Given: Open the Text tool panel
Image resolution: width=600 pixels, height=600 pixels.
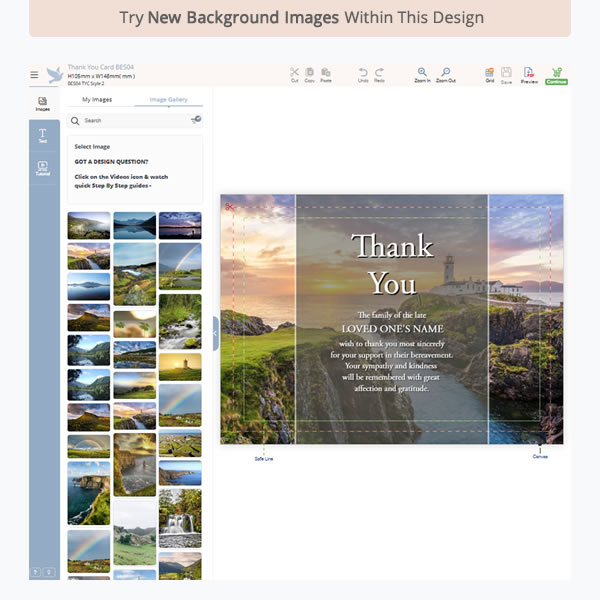Looking at the screenshot, I should click(43, 136).
